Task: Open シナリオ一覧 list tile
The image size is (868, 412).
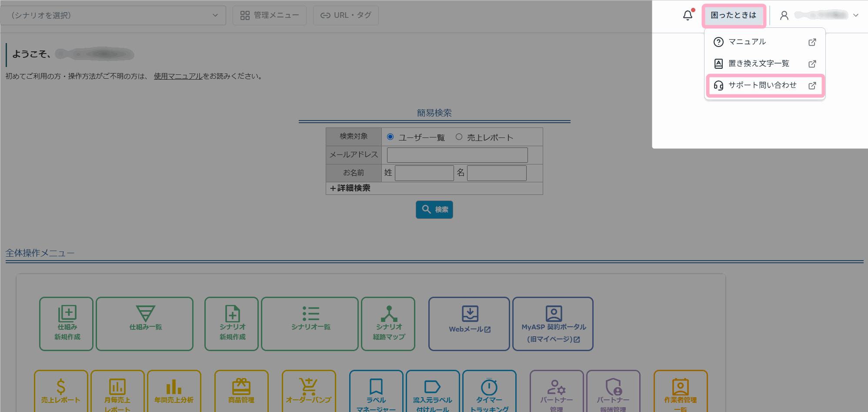Action: [x=310, y=324]
